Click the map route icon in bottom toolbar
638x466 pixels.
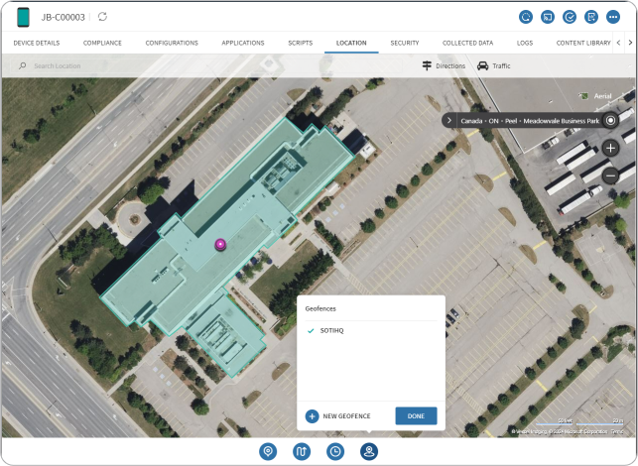(302, 451)
